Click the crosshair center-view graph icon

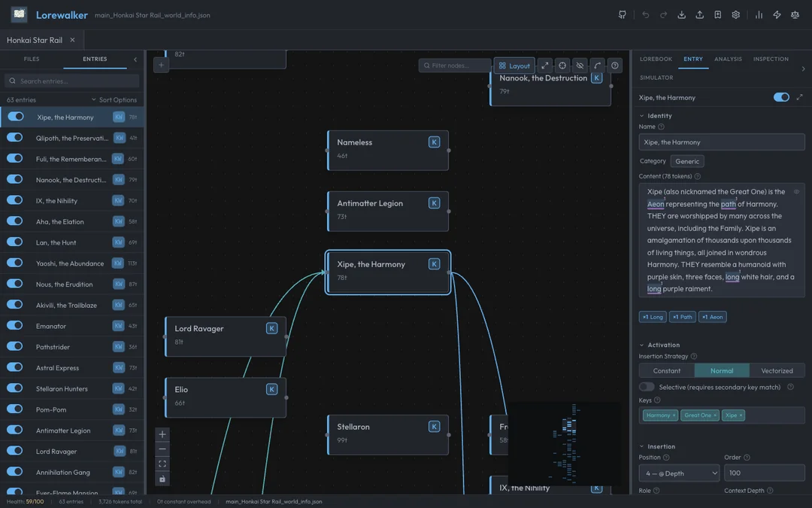pyautogui.click(x=562, y=65)
